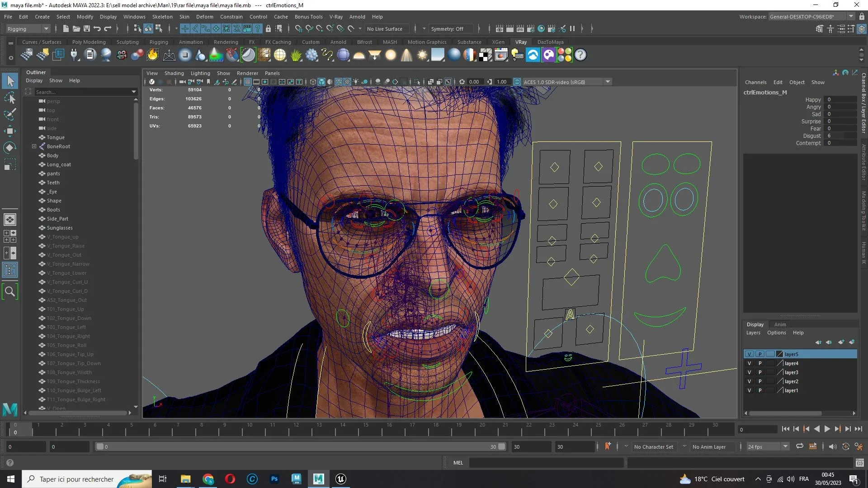Activate the Paint Selection tool
This screenshot has width=868, height=488.
tap(10, 114)
